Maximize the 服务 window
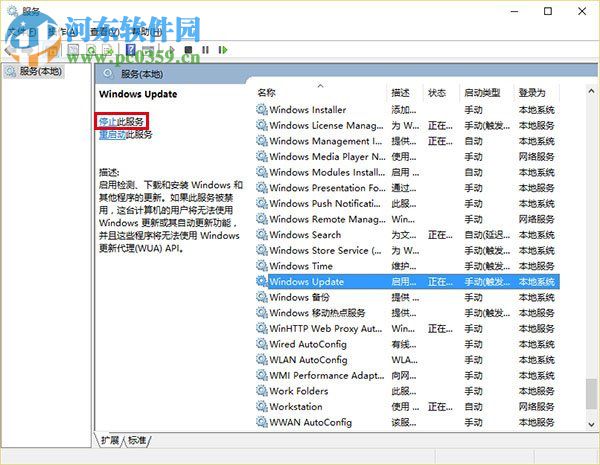 [x=548, y=11]
